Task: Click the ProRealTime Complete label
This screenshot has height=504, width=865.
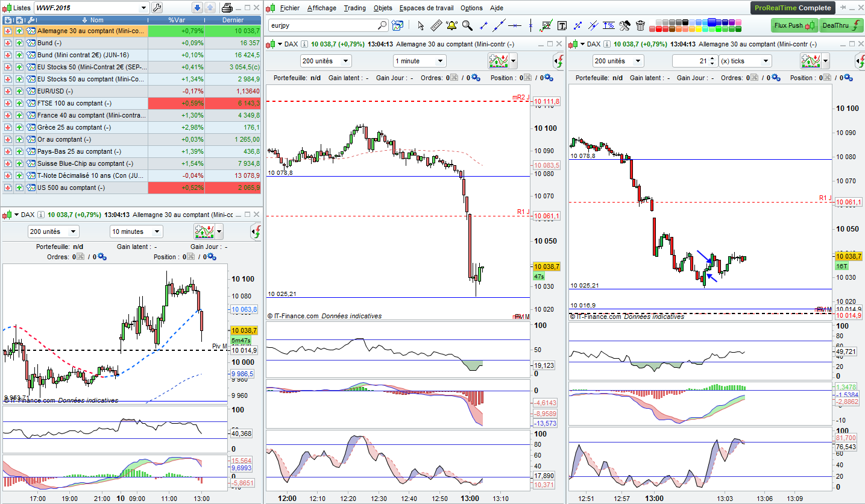Action: point(793,8)
